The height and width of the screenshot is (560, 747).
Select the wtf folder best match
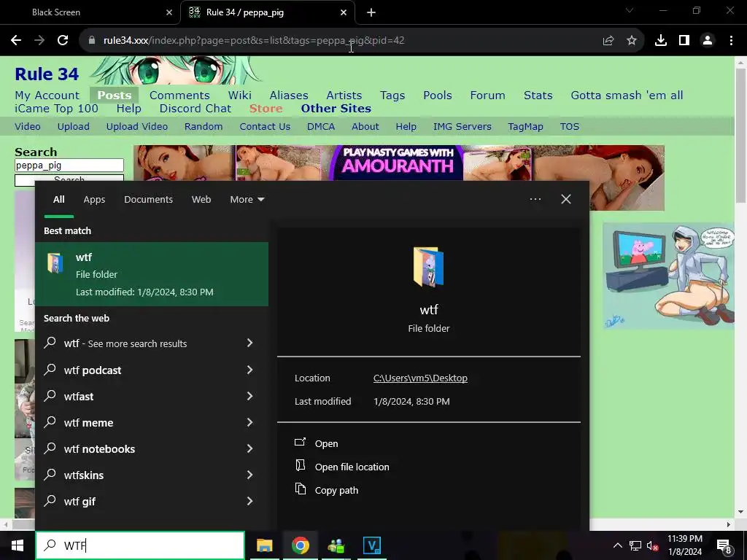coord(152,274)
